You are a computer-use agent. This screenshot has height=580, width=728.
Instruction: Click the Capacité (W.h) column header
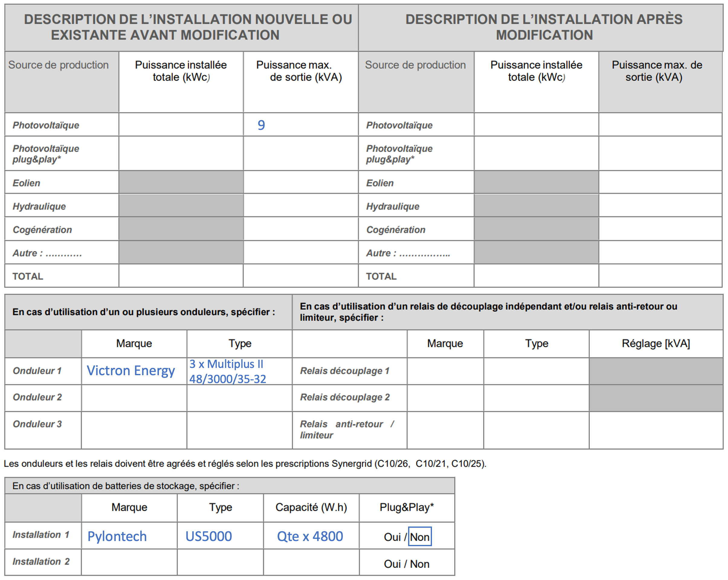click(311, 507)
